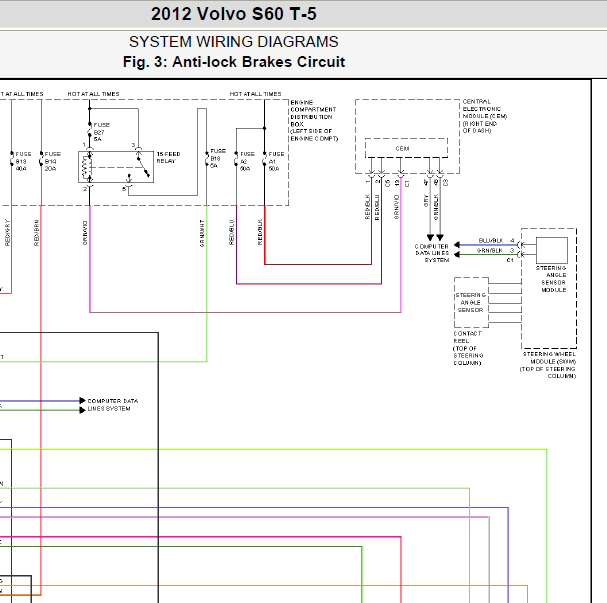The width and height of the screenshot is (607, 603).
Task: Select the "FUSE B13 40A" label
Action: [23, 161]
